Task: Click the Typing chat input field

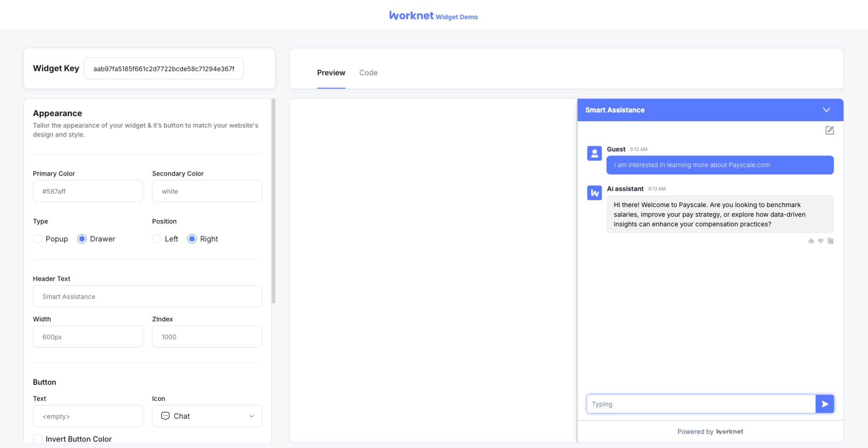Action: pos(701,404)
